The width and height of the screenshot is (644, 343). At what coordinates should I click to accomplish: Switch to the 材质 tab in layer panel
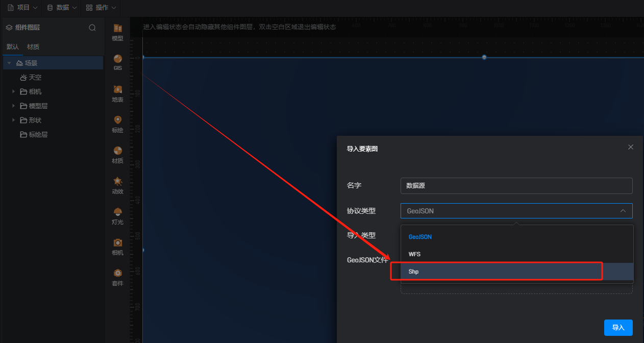coord(33,47)
